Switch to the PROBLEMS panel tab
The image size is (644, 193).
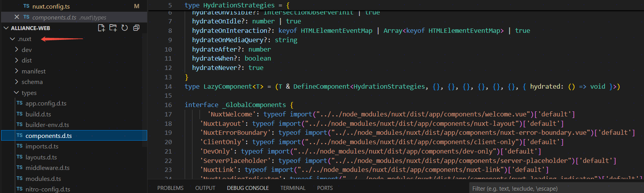coord(170,188)
